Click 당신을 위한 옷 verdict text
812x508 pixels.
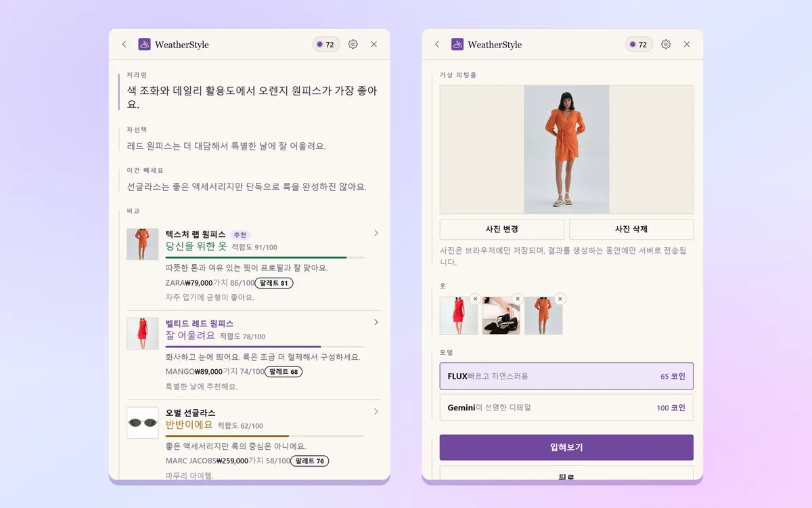(x=196, y=246)
